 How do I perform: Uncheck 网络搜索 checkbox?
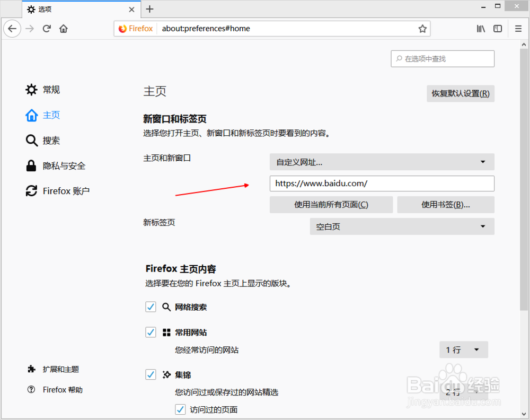[151, 307]
